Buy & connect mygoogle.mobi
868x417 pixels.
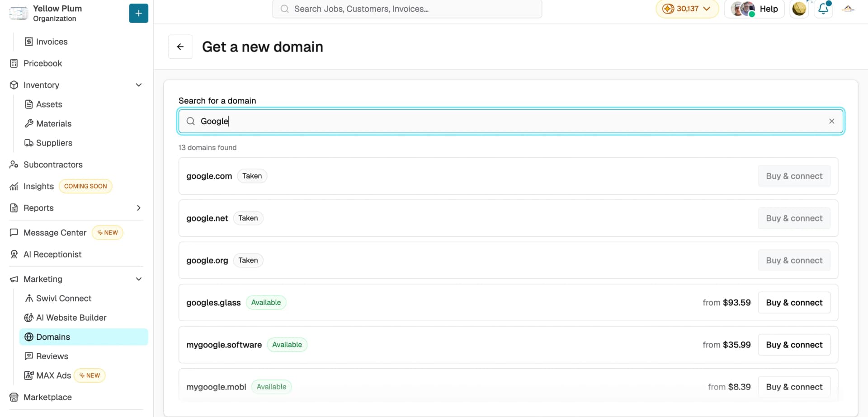tap(794, 387)
